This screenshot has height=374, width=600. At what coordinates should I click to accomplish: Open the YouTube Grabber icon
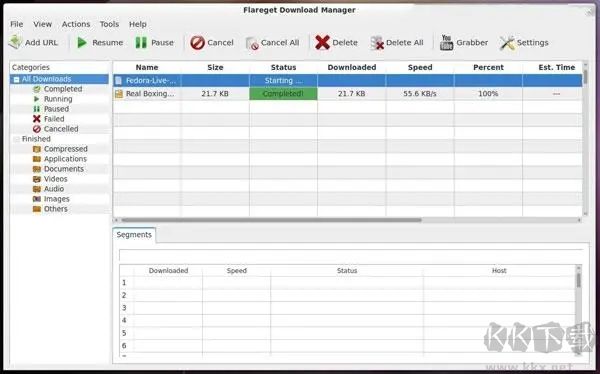click(446, 42)
